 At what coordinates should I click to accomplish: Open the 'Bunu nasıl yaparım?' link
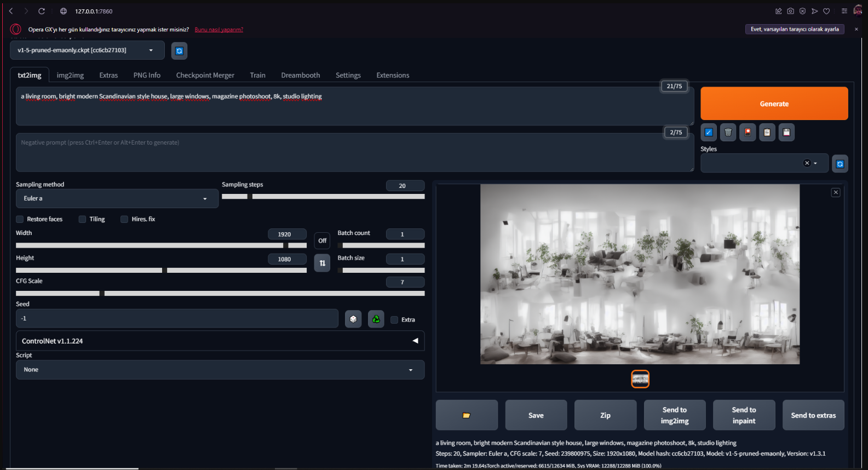pos(219,30)
